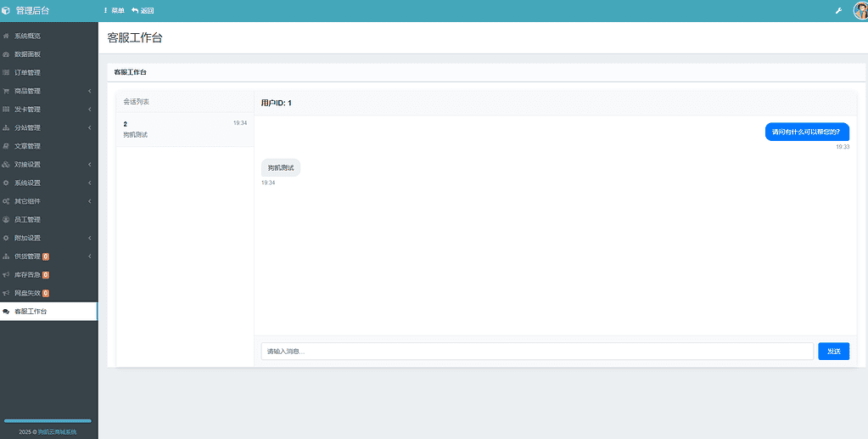
Task: Click the 返回 link in the header
Action: (x=143, y=11)
